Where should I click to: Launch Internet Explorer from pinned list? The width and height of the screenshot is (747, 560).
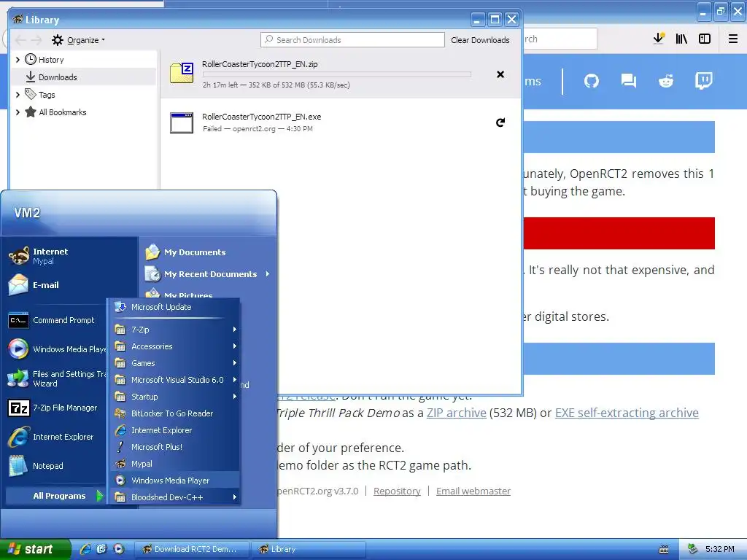[56, 437]
